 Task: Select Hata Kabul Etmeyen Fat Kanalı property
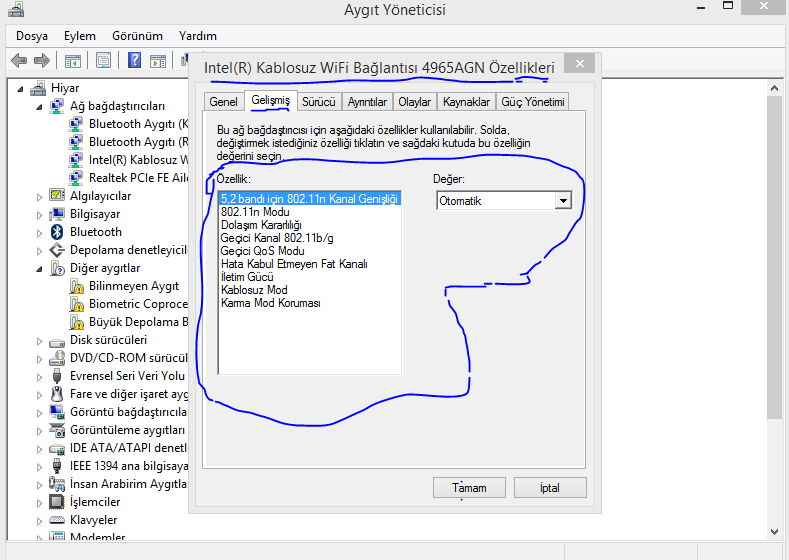click(x=310, y=264)
